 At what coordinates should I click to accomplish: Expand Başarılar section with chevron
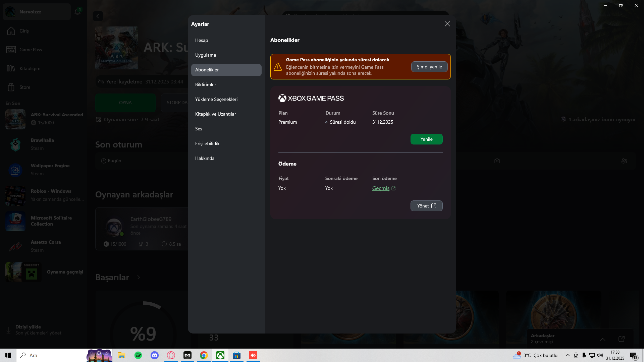point(139,278)
